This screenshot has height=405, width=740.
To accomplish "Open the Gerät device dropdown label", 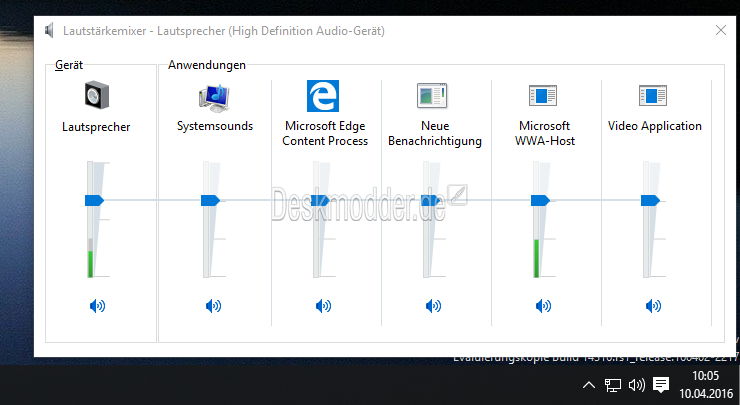I will pos(69,65).
